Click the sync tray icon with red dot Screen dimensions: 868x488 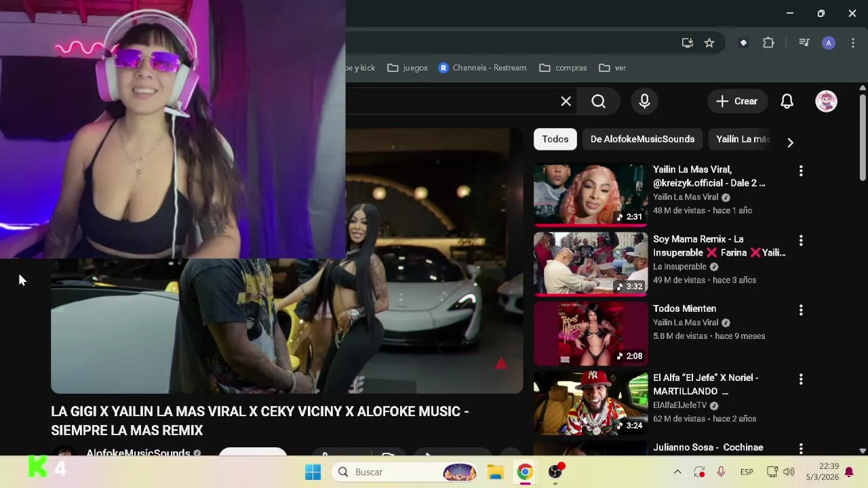(699, 472)
